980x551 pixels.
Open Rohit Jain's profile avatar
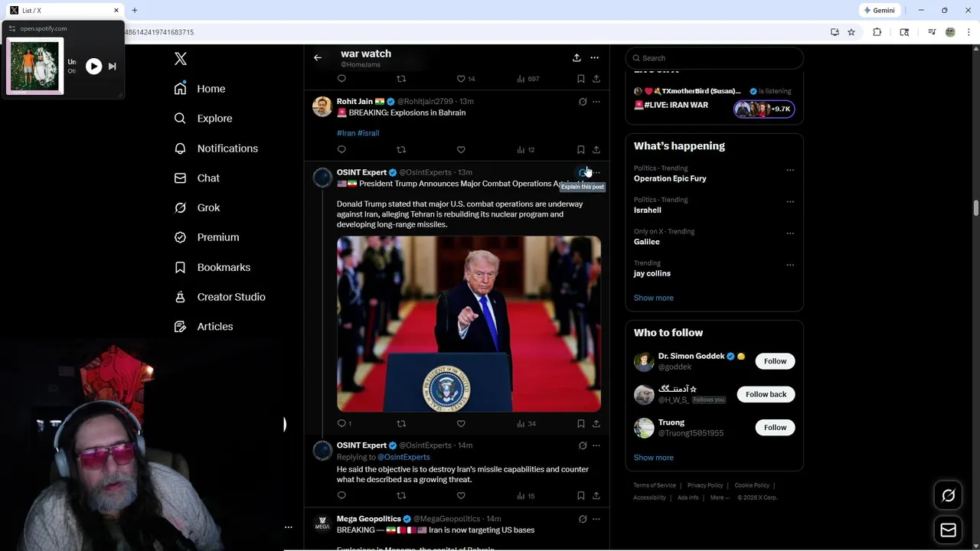click(322, 106)
